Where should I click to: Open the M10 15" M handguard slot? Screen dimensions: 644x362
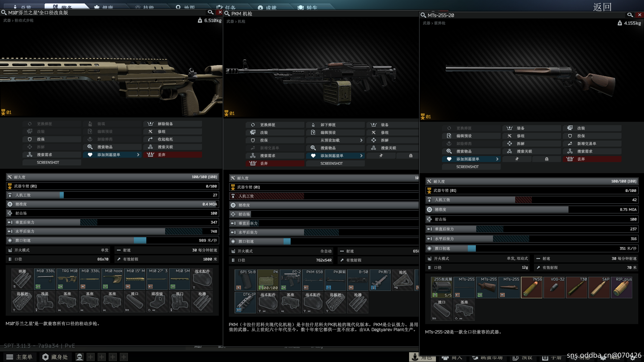pyautogui.click(x=135, y=279)
